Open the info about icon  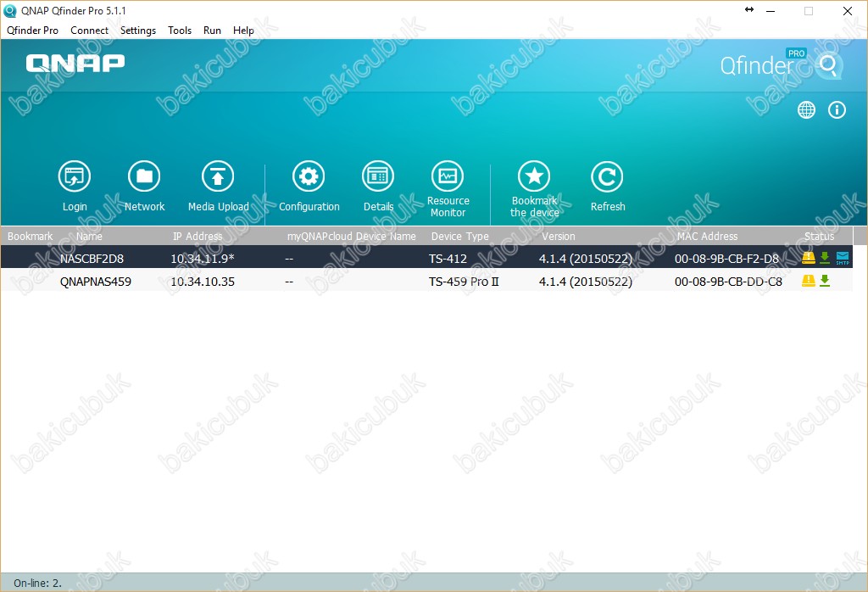837,109
